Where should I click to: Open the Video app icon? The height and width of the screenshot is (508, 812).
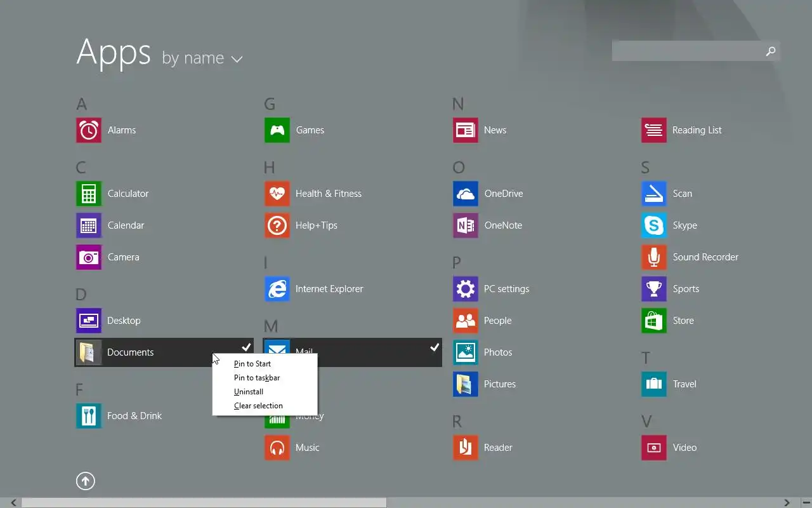pos(654,448)
